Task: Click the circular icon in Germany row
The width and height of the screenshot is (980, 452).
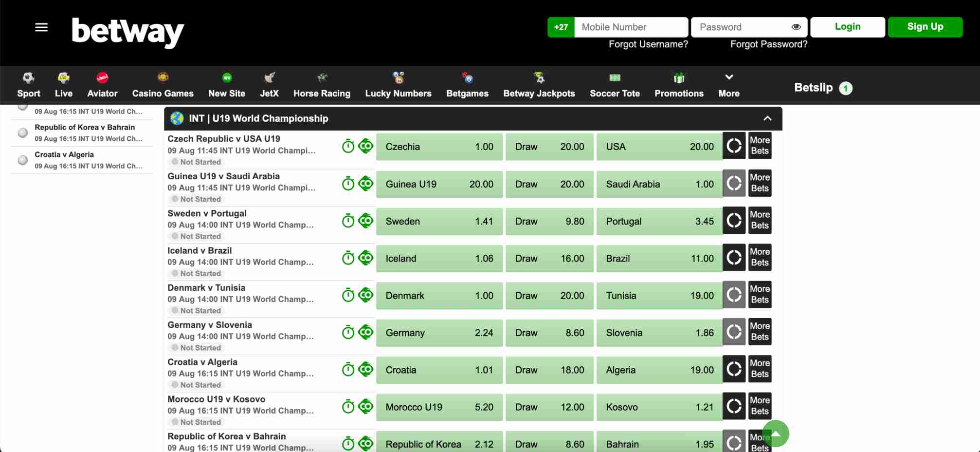Action: (x=734, y=332)
